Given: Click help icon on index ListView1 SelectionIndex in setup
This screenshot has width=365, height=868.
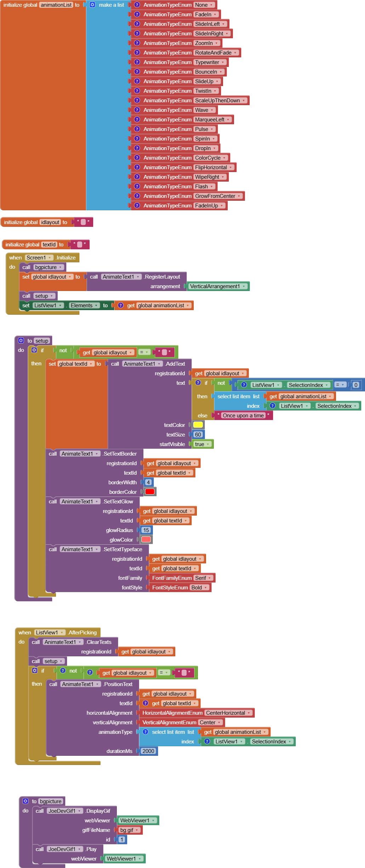Looking at the screenshot, I should pyautogui.click(x=273, y=406).
